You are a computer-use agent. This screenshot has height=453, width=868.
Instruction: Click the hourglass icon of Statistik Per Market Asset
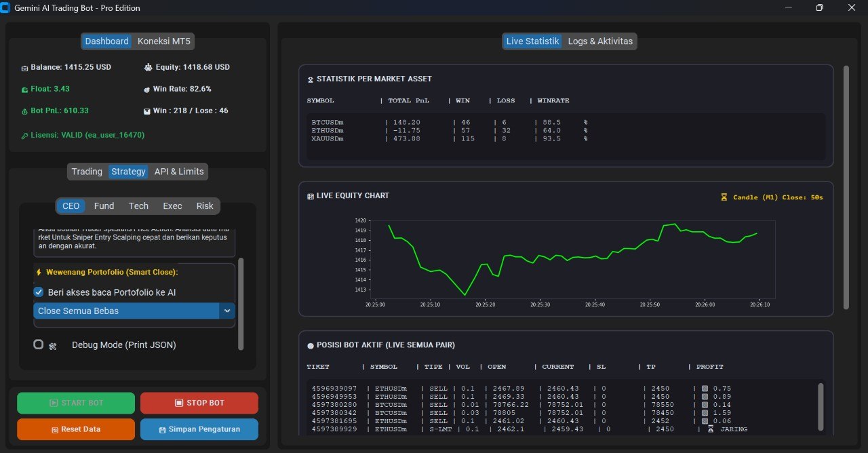click(x=311, y=79)
